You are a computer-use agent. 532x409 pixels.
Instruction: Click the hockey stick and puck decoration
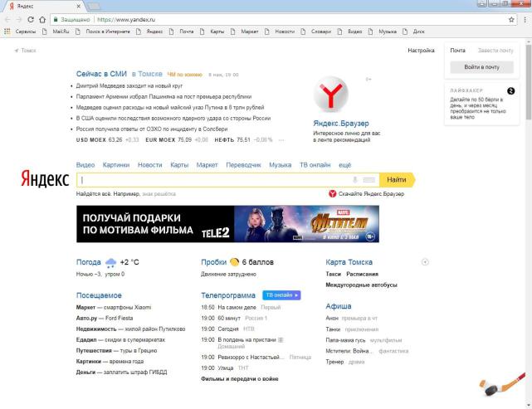click(x=501, y=384)
